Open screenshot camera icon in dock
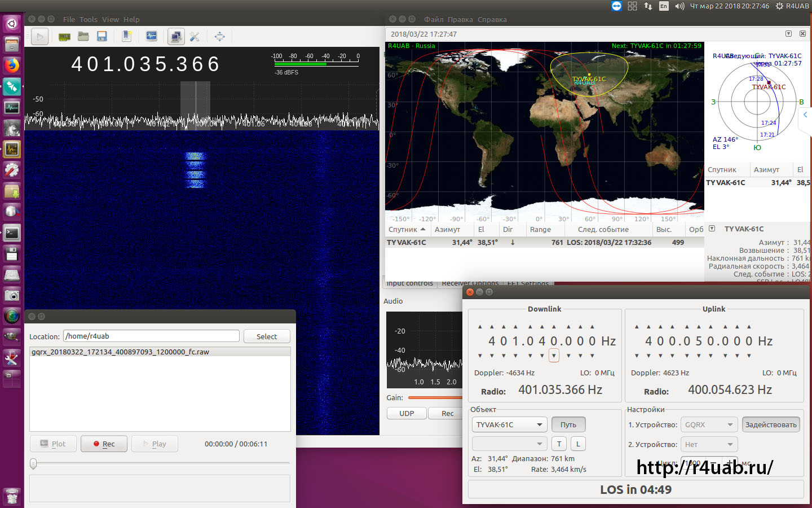Screen dimensions: 812x508 pos(12,295)
